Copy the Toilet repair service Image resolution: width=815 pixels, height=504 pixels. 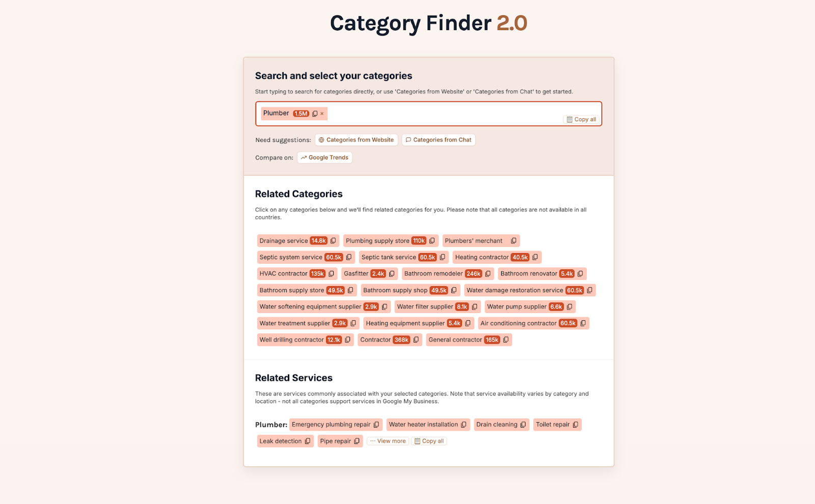click(x=575, y=424)
